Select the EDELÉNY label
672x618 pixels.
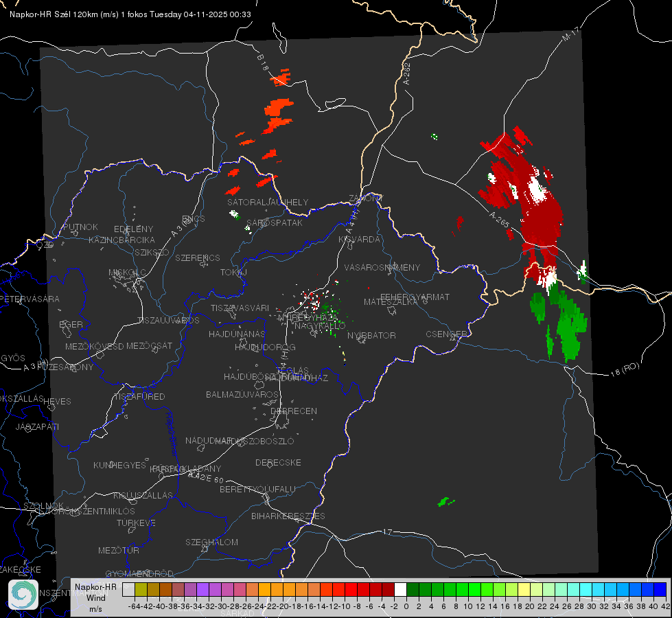click(x=133, y=229)
